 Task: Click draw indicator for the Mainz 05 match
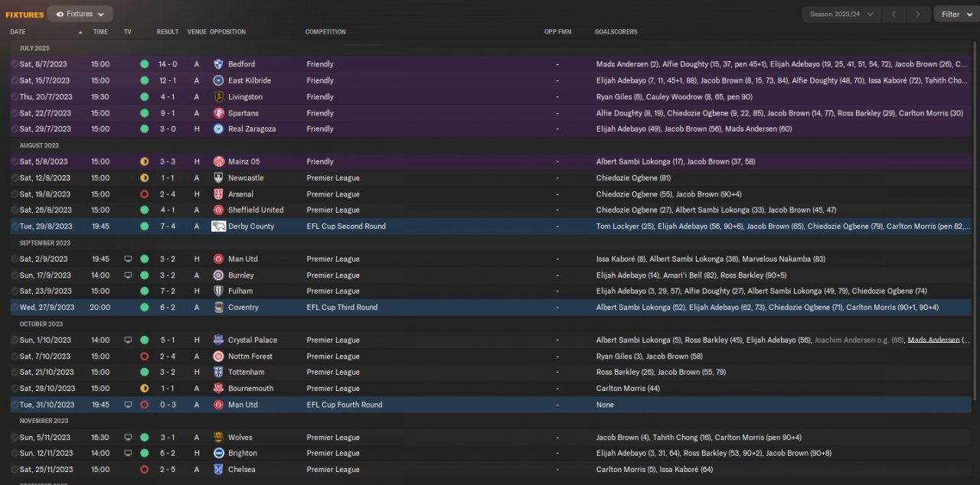[144, 162]
